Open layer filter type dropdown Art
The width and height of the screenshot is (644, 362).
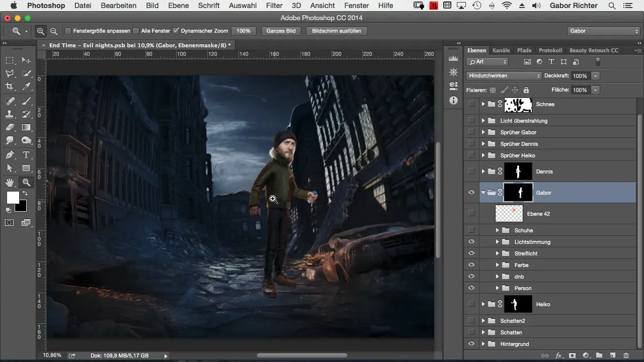tap(488, 62)
